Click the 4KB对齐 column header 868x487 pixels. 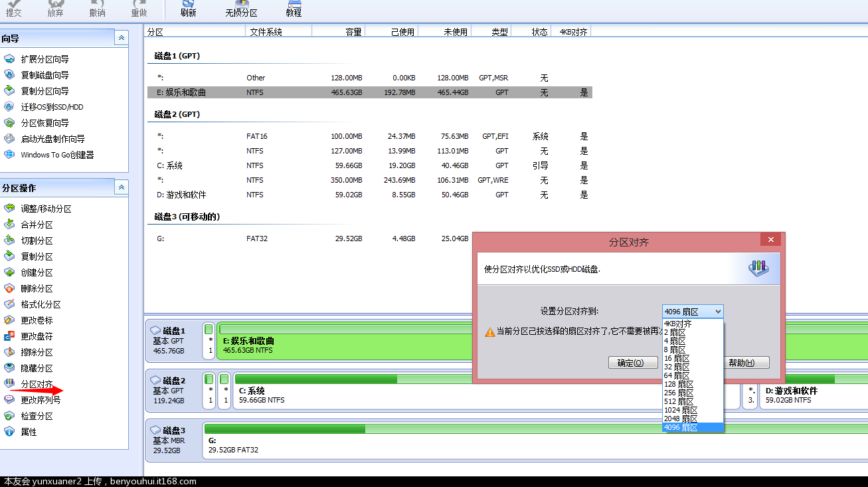pos(570,31)
